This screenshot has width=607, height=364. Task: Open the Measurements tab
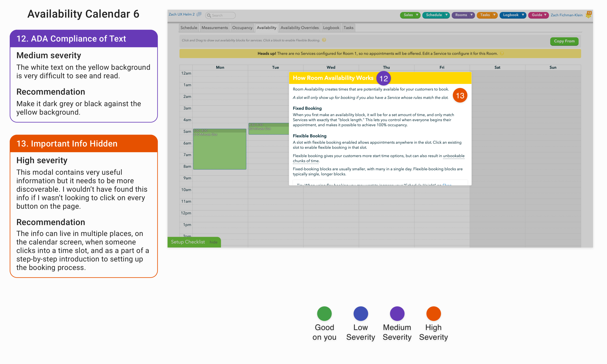214,27
